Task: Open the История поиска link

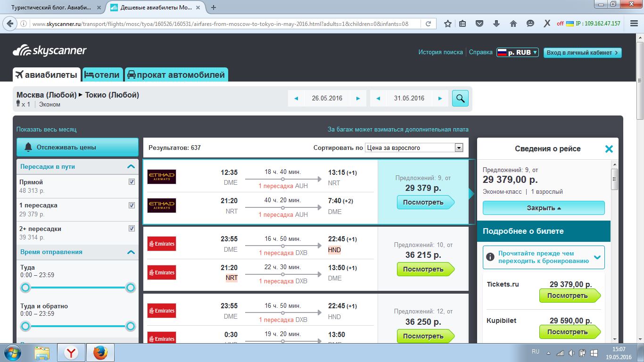Action: pos(440,52)
